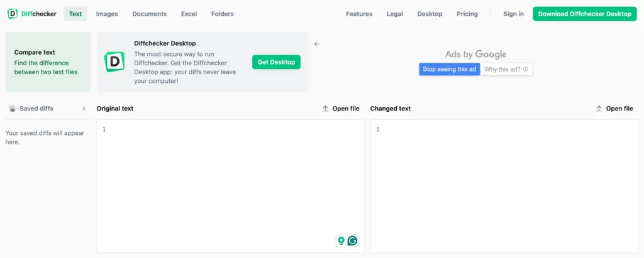
Task: Click Sign in
Action: pyautogui.click(x=513, y=14)
